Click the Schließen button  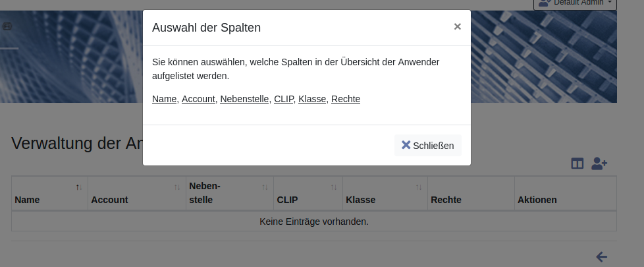pos(428,146)
